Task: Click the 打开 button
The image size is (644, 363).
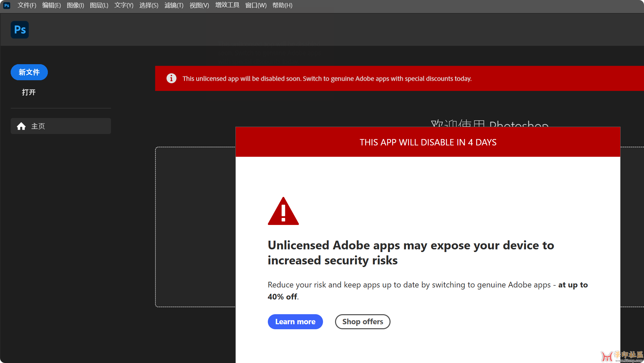Action: 29,92
